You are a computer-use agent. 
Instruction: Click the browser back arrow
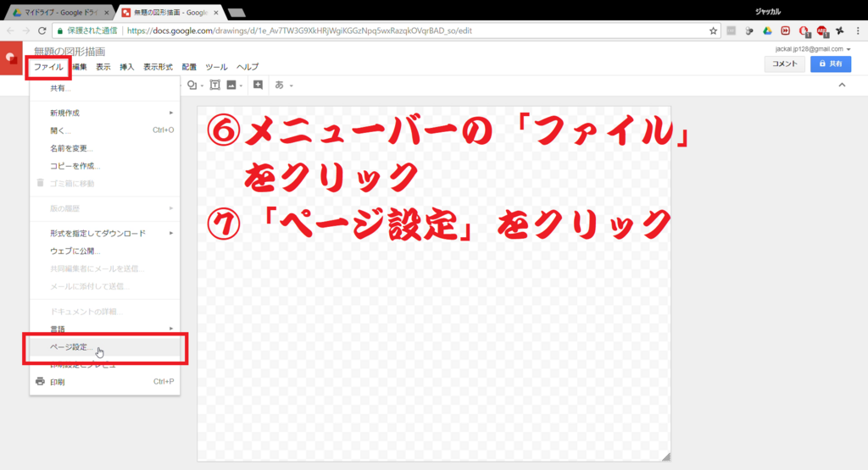point(10,31)
